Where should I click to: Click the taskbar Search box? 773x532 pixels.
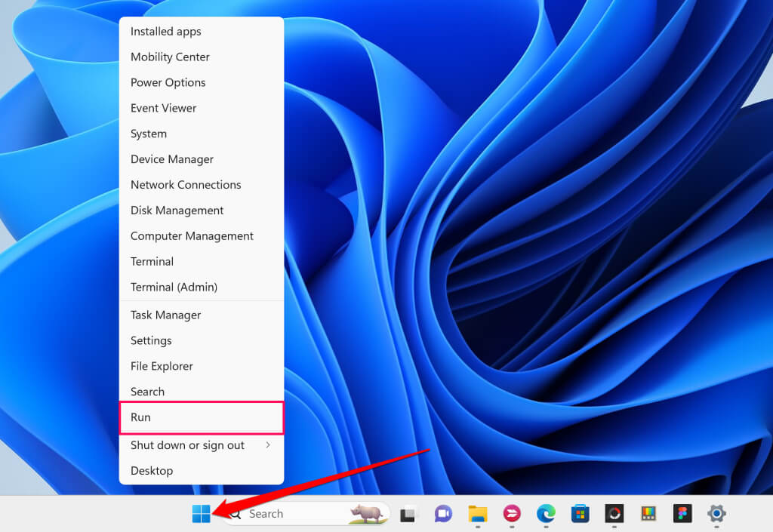(x=306, y=514)
